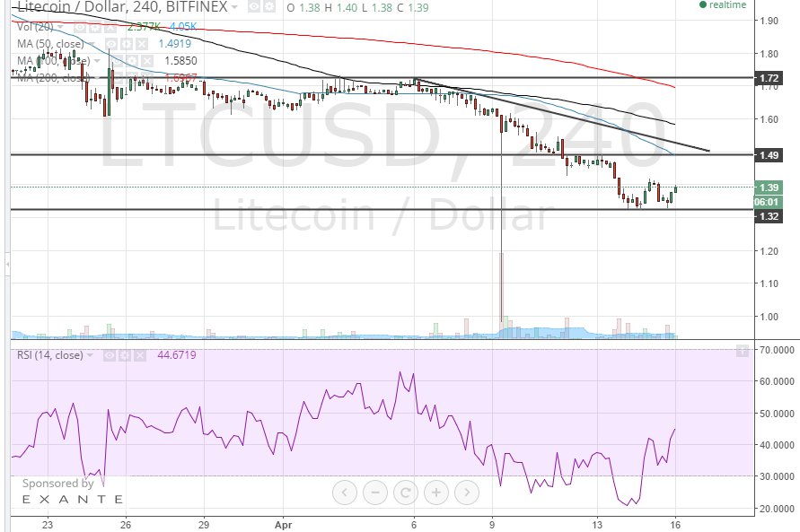Remove MA (100, close) with its X icon
Screen dimensions: 800x532
pos(147,61)
